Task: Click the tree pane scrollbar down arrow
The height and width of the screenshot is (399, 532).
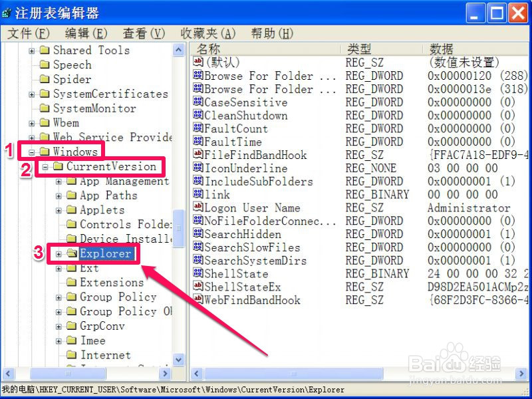Action: coord(178,359)
